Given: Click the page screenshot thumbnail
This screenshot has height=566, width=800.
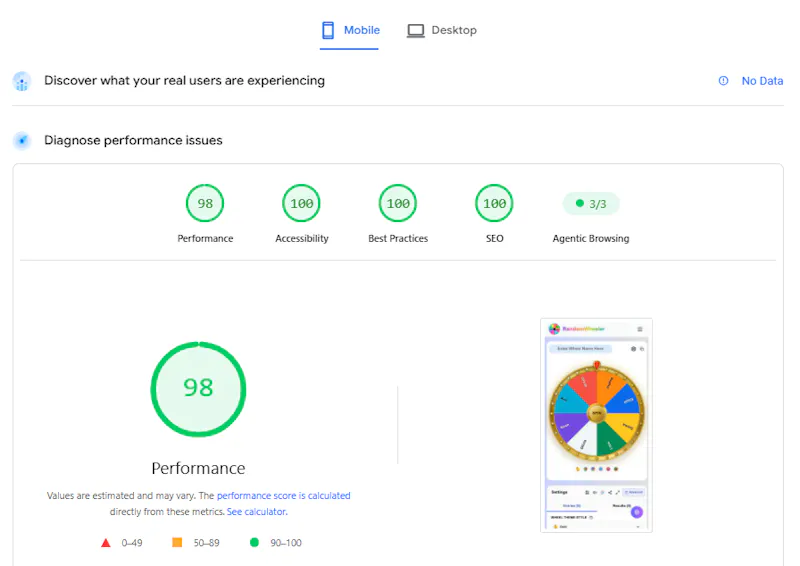Looking at the screenshot, I should [596, 425].
